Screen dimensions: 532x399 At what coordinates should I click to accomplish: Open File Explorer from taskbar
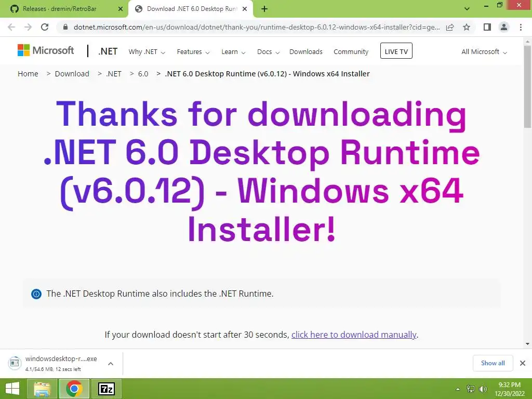coord(42,389)
